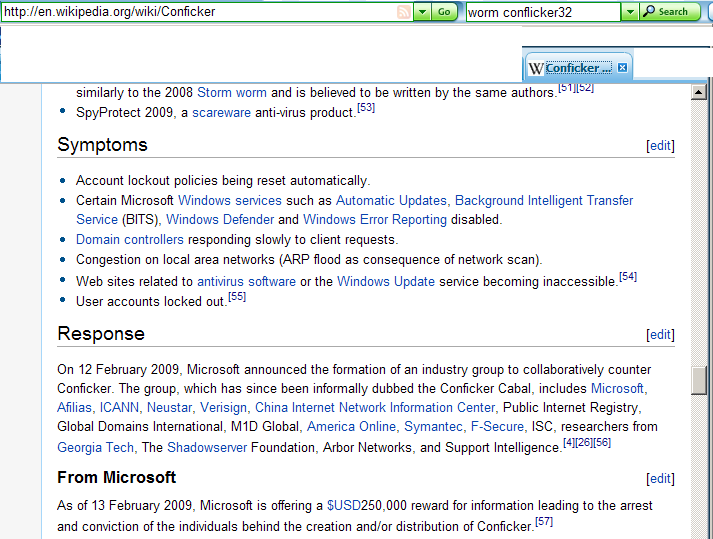Open the Afilias link

tap(74, 408)
